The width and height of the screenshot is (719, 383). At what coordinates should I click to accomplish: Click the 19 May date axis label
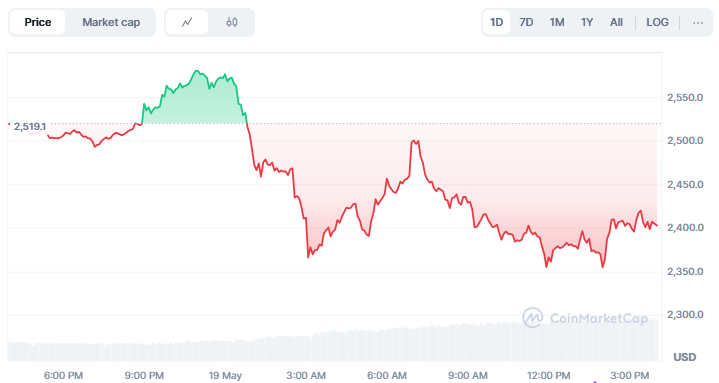tap(225, 375)
